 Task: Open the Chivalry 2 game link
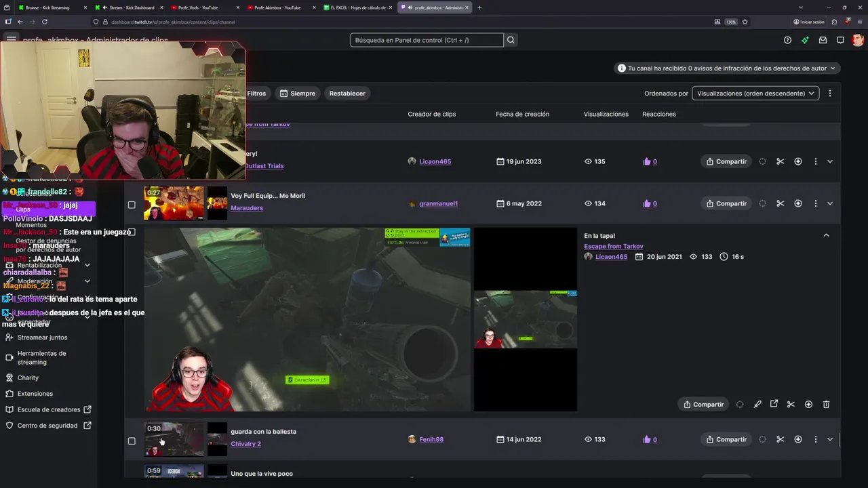pos(245,444)
